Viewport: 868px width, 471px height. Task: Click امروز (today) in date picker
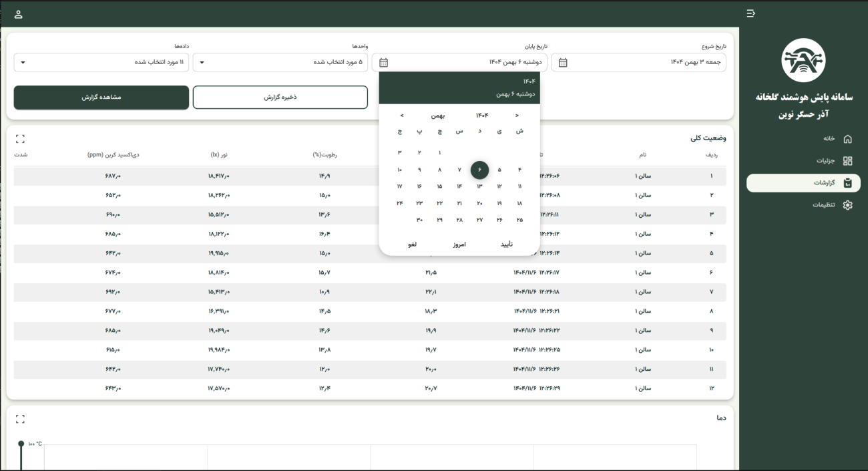point(459,245)
